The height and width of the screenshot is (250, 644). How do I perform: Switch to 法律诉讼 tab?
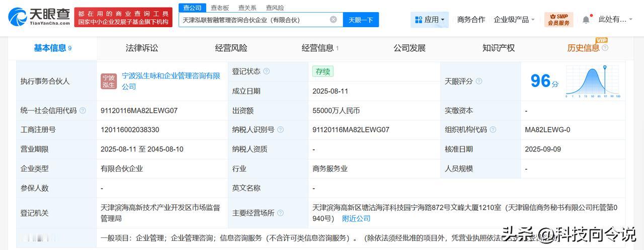tap(142, 48)
